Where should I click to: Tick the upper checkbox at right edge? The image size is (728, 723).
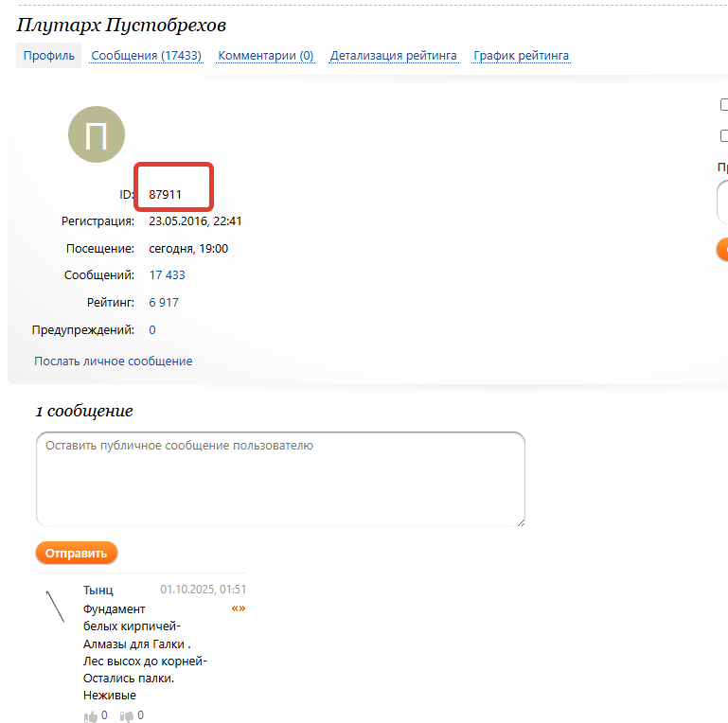click(723, 105)
